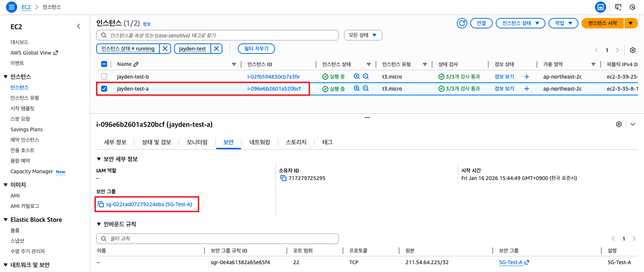
Task: Go to previous page of inbound rules
Action: point(613,239)
